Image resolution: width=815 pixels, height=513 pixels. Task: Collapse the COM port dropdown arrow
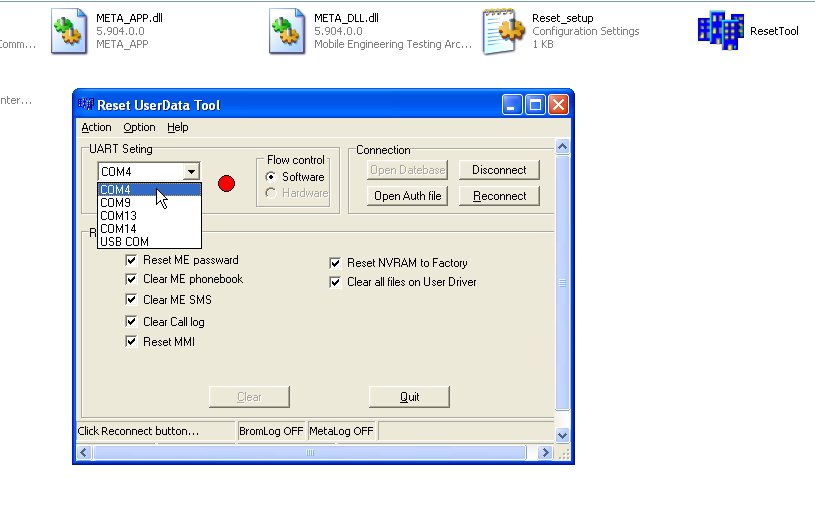pyautogui.click(x=191, y=172)
